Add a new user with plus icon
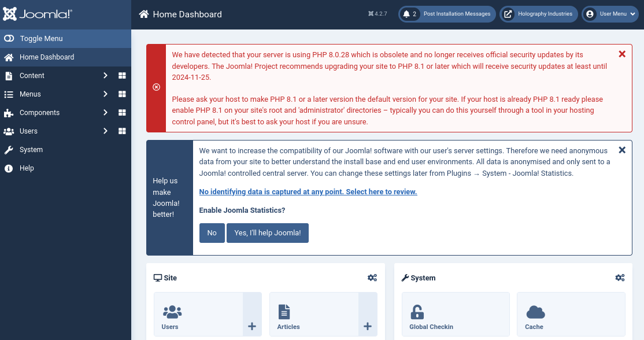 click(x=252, y=326)
